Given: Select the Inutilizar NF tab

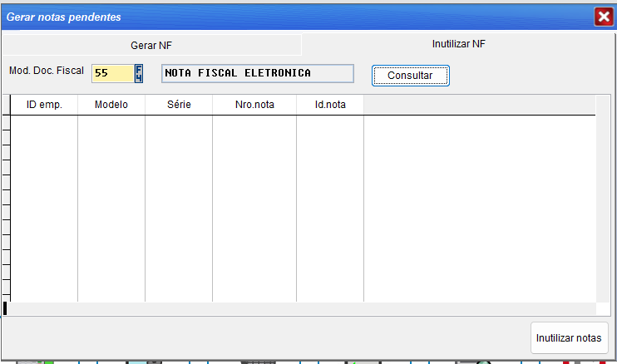Looking at the screenshot, I should click(458, 44).
